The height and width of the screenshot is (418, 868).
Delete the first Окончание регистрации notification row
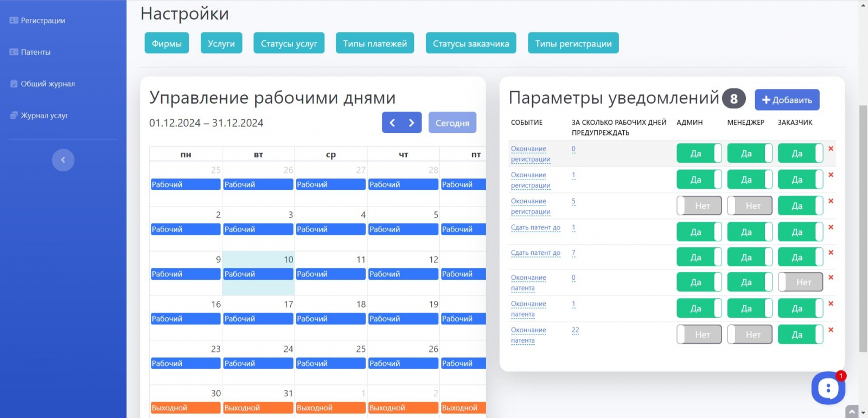[x=831, y=149]
